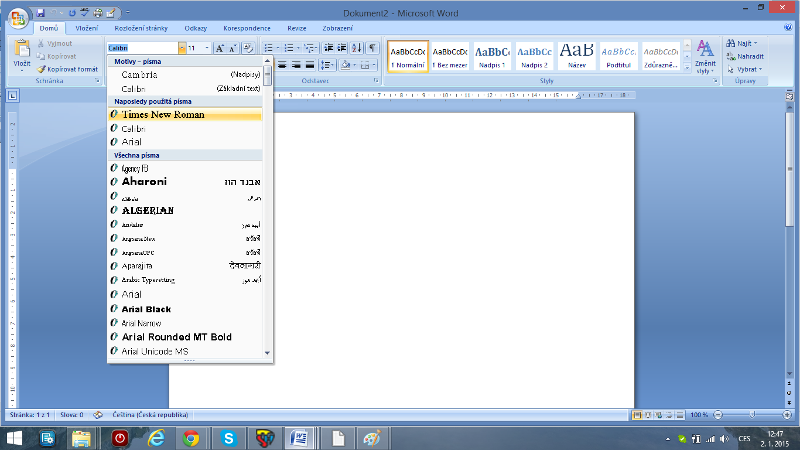This screenshot has height=450, width=800.
Task: Switch to Full Screen Reading view
Action: pos(647,415)
